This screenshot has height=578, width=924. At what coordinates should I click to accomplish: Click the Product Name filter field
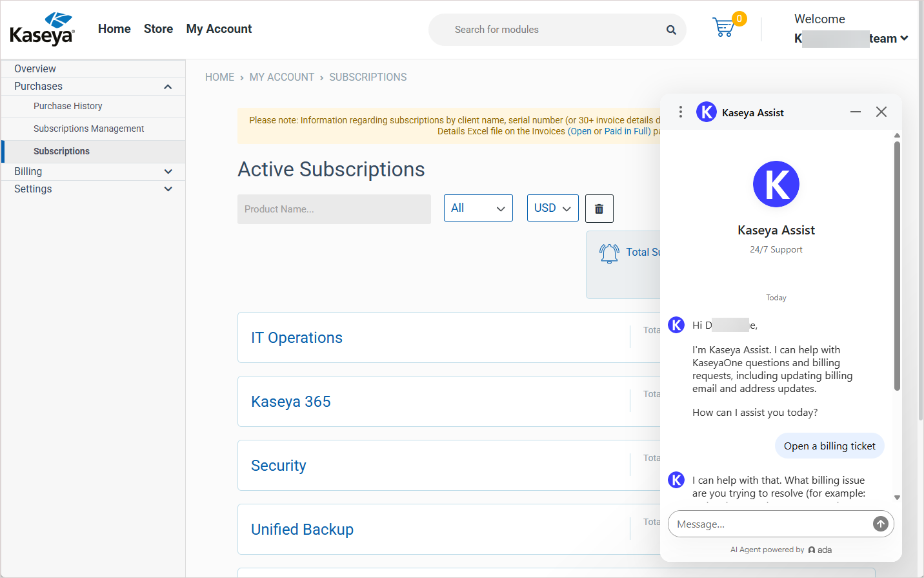(x=334, y=209)
